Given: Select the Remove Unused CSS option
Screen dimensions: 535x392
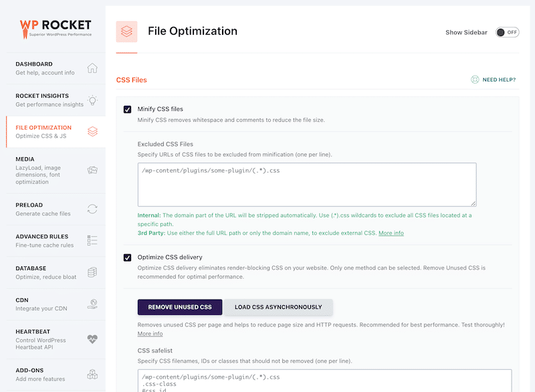Looking at the screenshot, I should (x=179, y=307).
